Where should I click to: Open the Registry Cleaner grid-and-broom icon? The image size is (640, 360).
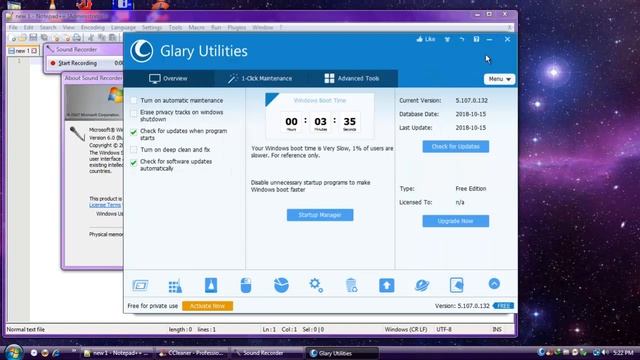(176, 285)
